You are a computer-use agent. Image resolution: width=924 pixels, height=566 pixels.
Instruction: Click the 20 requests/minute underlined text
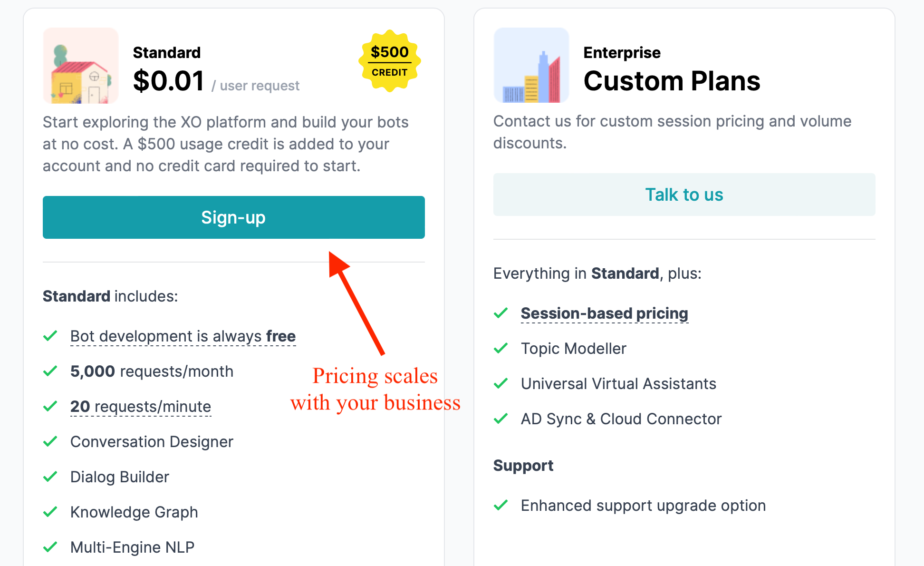(141, 407)
